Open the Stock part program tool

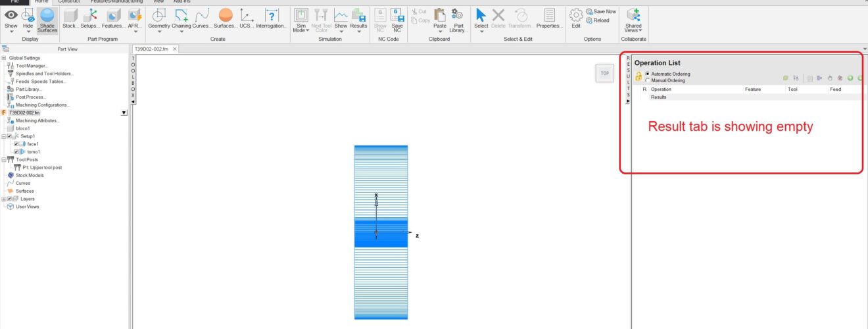click(x=70, y=19)
